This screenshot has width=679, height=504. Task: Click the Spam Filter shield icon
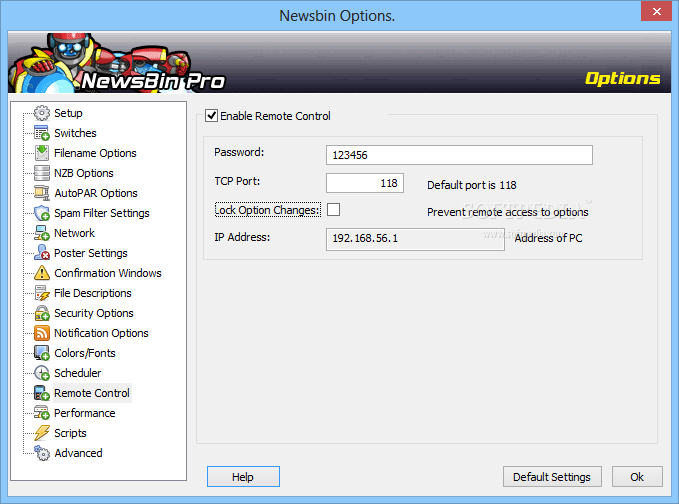(x=42, y=213)
